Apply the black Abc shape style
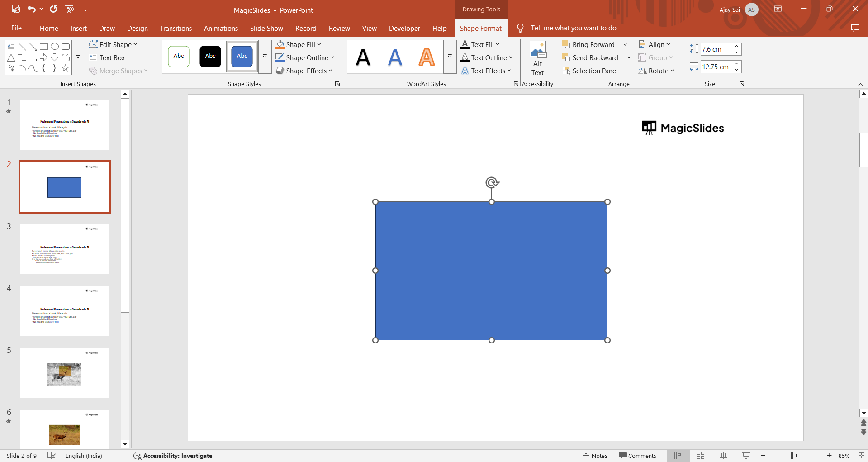The width and height of the screenshot is (868, 462). coord(210,56)
